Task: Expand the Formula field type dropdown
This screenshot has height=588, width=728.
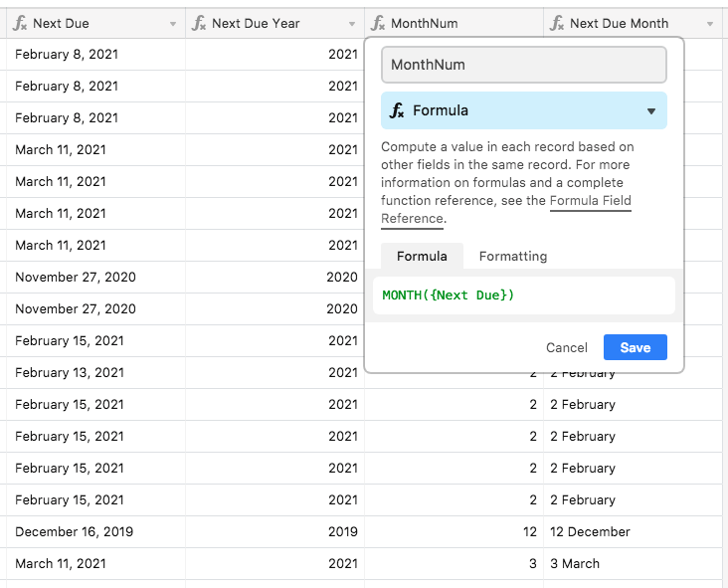Action: click(651, 111)
